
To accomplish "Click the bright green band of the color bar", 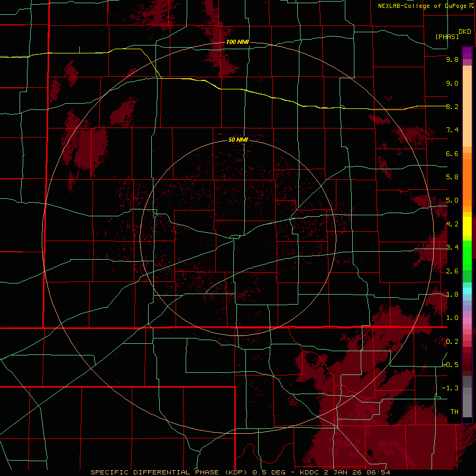I will [x=467, y=255].
